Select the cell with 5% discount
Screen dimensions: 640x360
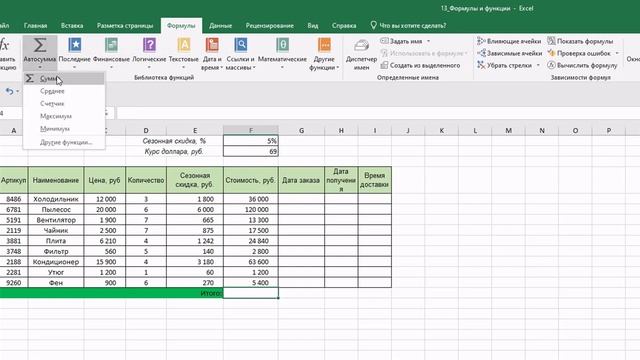tap(251, 141)
